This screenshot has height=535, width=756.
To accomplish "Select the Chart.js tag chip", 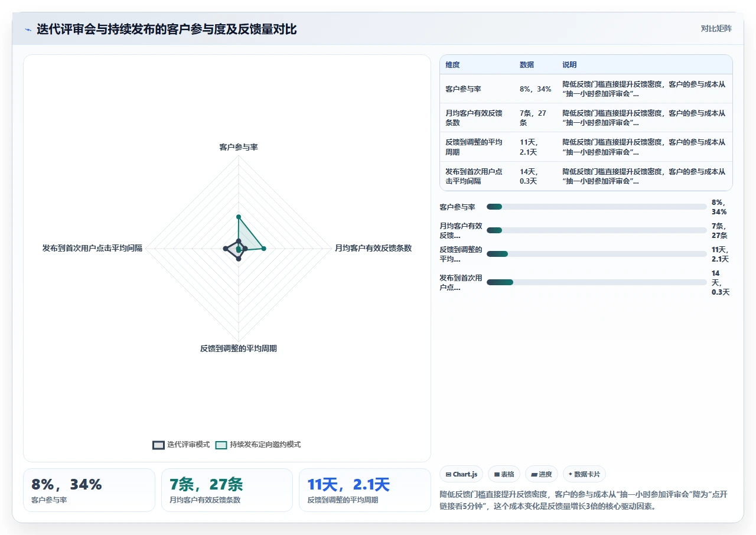I will point(461,474).
